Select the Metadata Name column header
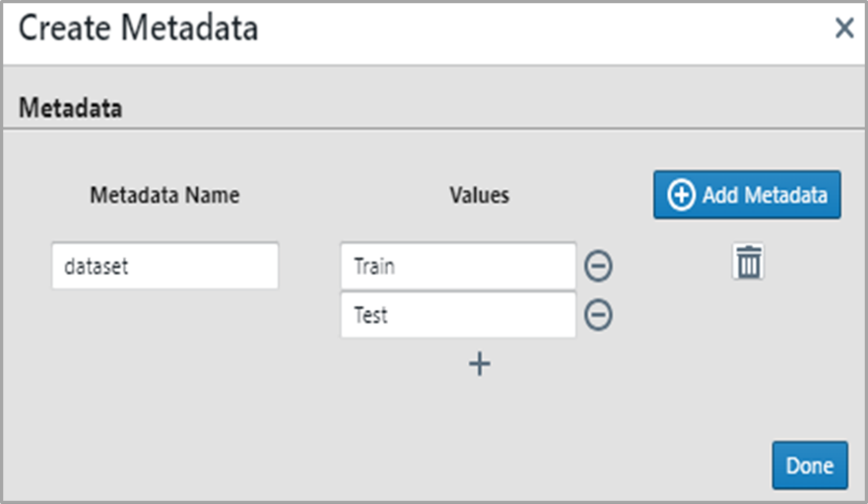 [165, 195]
